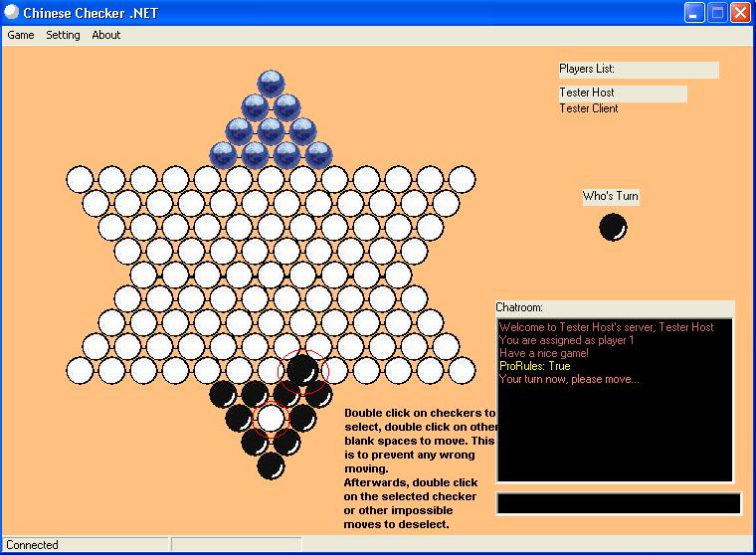Select rightmost black marble in the four-marble row
Screen dimensions: 756x555
318,394
